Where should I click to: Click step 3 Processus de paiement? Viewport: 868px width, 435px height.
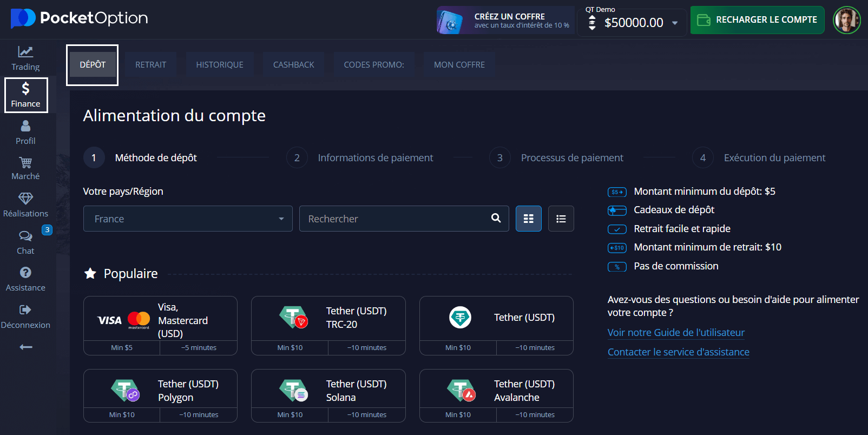(556, 157)
